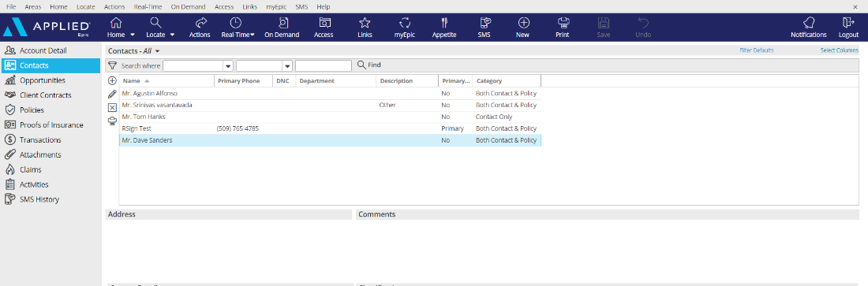Open the Real-Time menu in menu bar
Image resolution: width=868 pixels, height=286 pixels.
(148, 6)
